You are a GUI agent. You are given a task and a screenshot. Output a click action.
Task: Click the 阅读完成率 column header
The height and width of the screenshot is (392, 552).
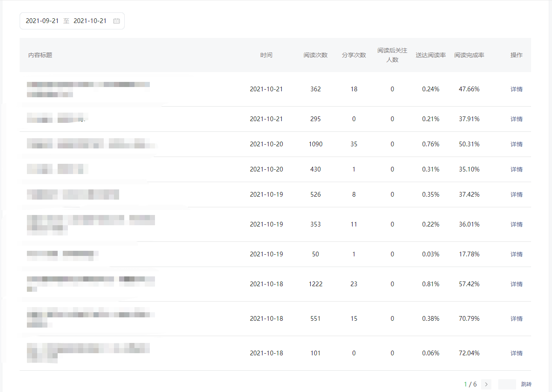pyautogui.click(x=469, y=55)
